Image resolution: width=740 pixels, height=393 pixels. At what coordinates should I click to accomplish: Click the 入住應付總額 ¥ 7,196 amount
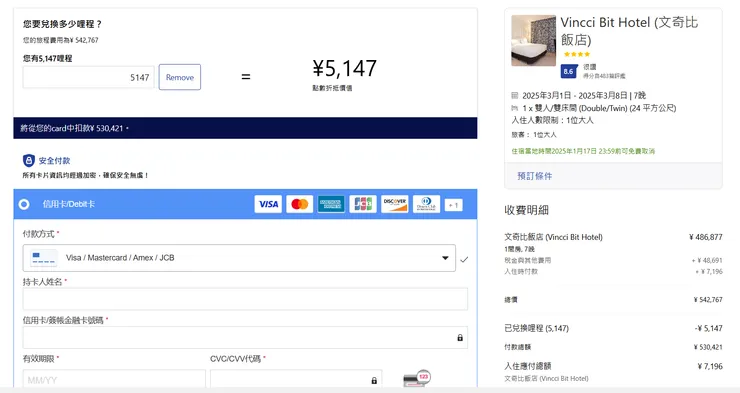710,366
